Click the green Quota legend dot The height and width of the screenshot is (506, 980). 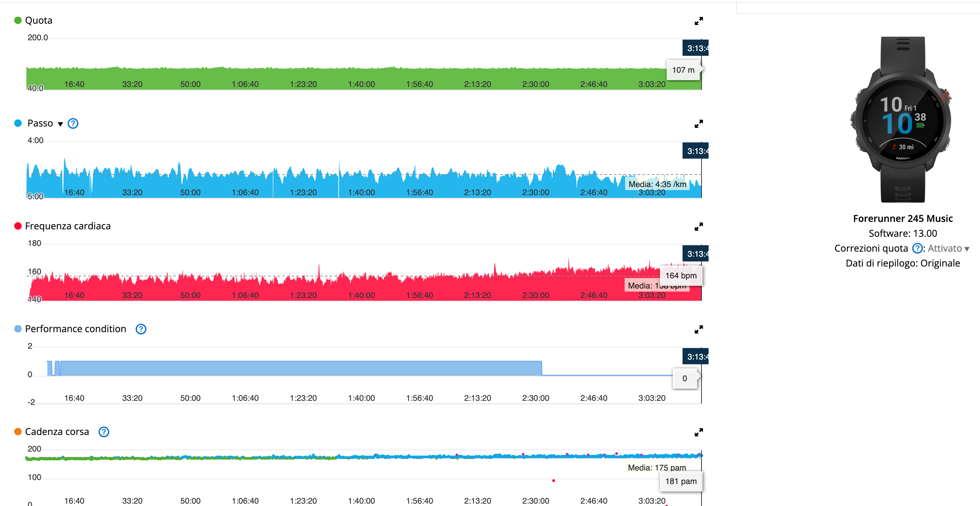click(x=18, y=20)
